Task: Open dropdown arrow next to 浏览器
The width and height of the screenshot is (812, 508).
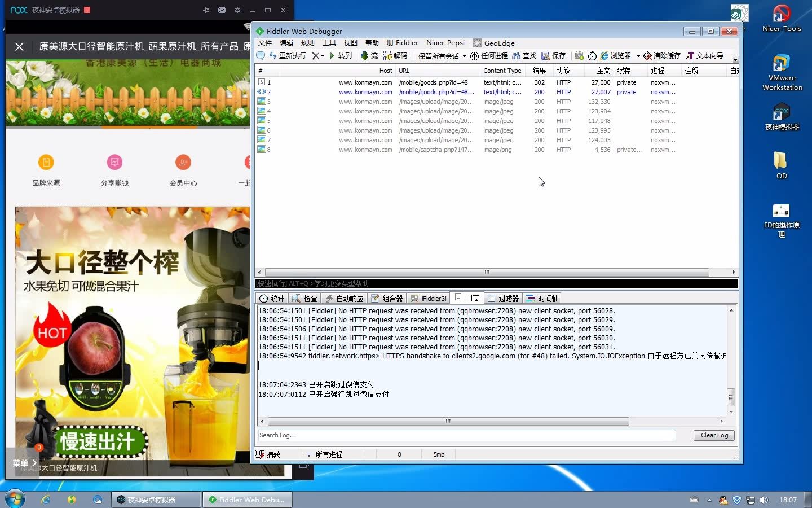Action: pos(638,56)
